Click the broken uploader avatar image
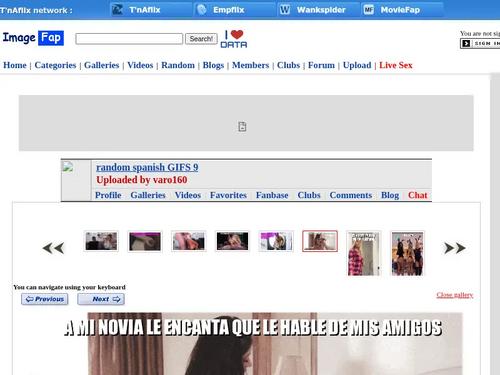Viewport: 500px width, 375px height. pyautogui.click(x=68, y=167)
